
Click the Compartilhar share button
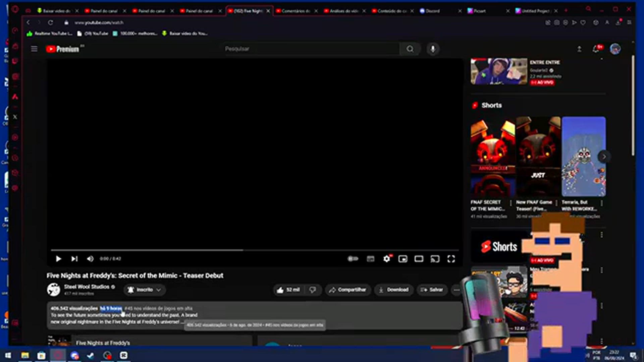coord(347,290)
